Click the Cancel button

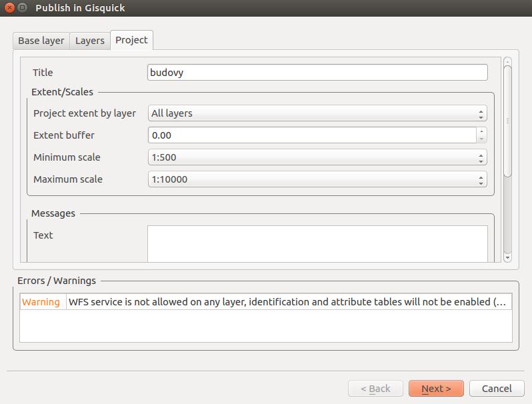[x=497, y=389]
